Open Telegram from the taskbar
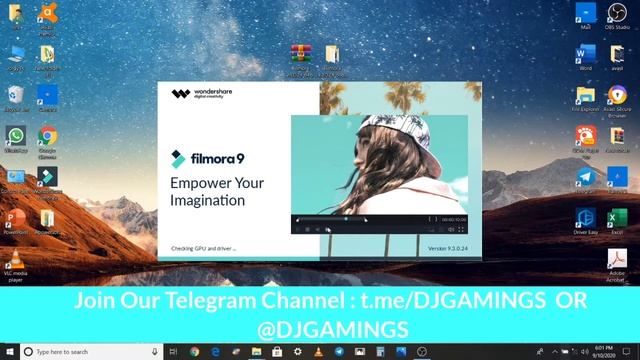Viewport: 640px width, 360px height. click(x=339, y=351)
